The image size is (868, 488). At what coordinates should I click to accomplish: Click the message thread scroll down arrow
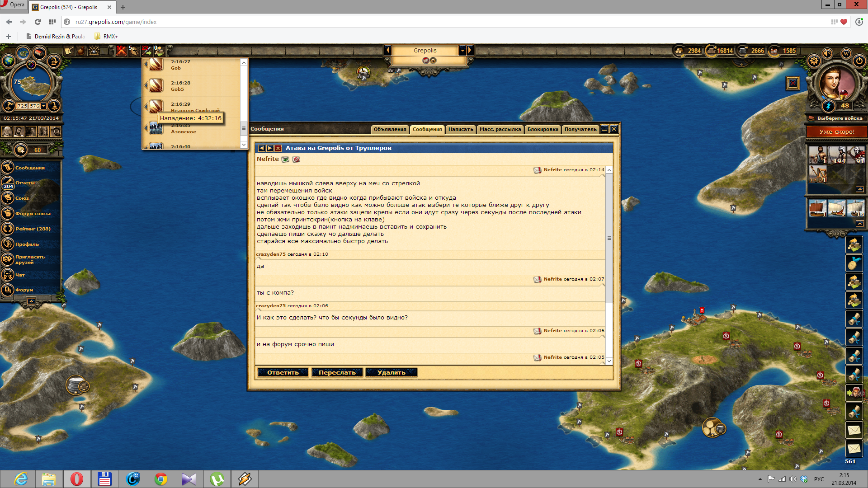coord(609,361)
